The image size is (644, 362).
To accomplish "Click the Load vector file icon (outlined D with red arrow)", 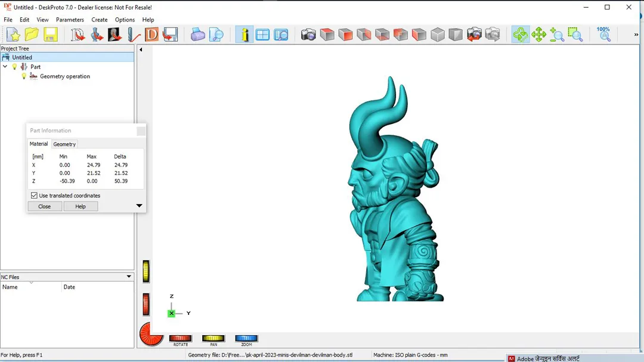I will tap(77, 35).
